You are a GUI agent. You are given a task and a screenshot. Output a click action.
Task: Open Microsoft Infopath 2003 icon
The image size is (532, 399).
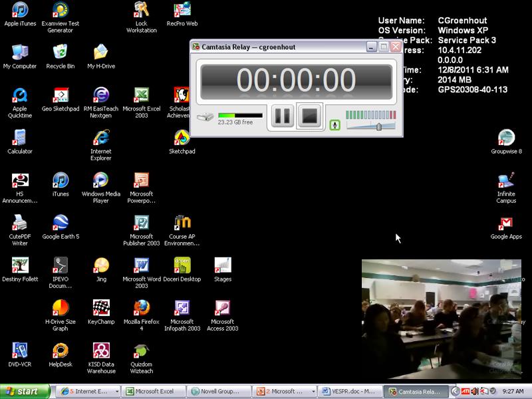click(x=182, y=315)
